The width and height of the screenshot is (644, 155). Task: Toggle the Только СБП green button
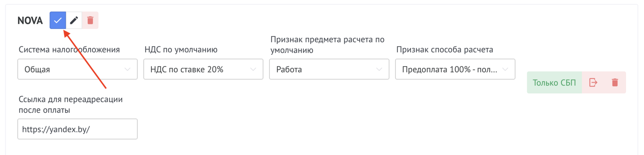(554, 82)
